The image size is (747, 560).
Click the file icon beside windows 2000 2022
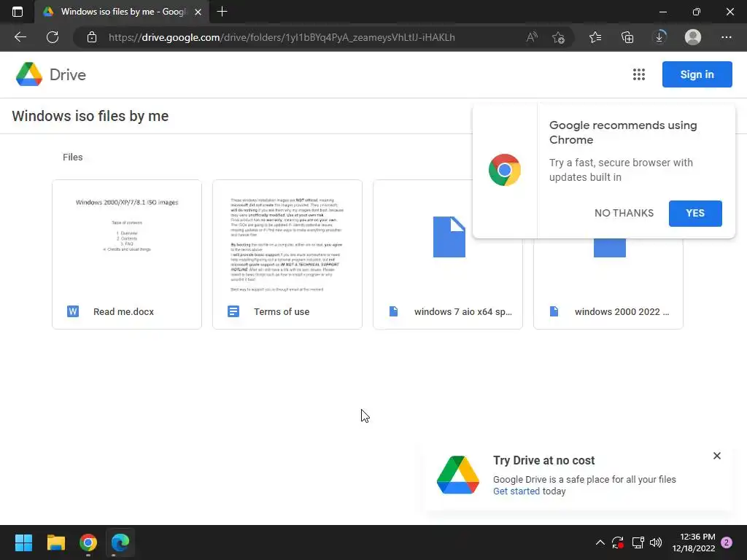(x=554, y=311)
